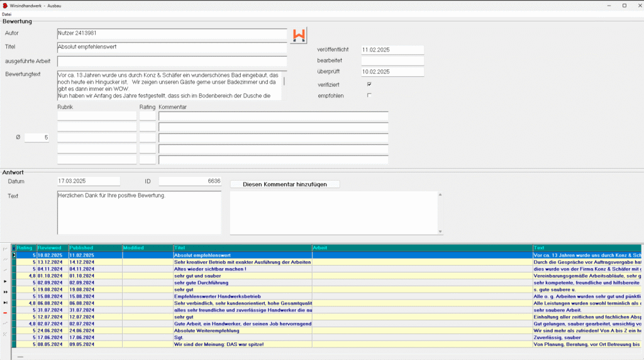
Task: Open the Datei menu
Action: pyautogui.click(x=6, y=14)
